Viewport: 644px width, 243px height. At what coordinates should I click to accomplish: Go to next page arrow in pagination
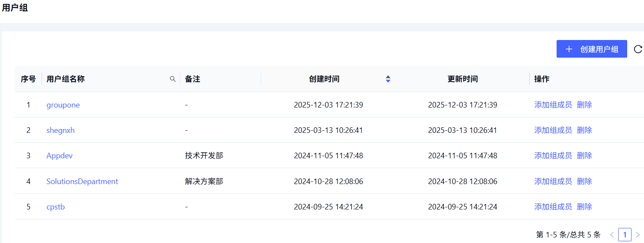pos(638,235)
